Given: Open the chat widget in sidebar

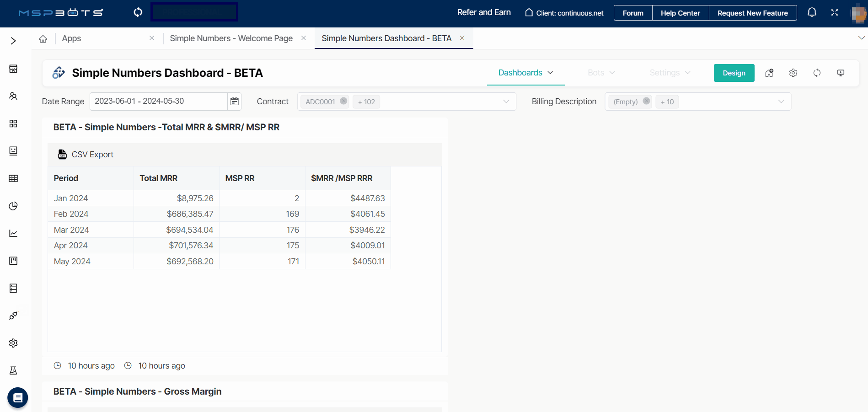Looking at the screenshot, I should coord(18,397).
